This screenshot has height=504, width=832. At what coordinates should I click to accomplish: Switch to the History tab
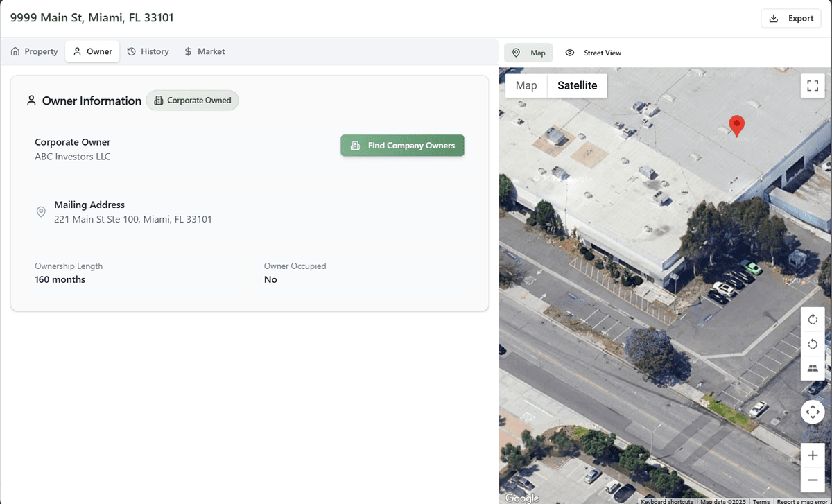coord(148,51)
